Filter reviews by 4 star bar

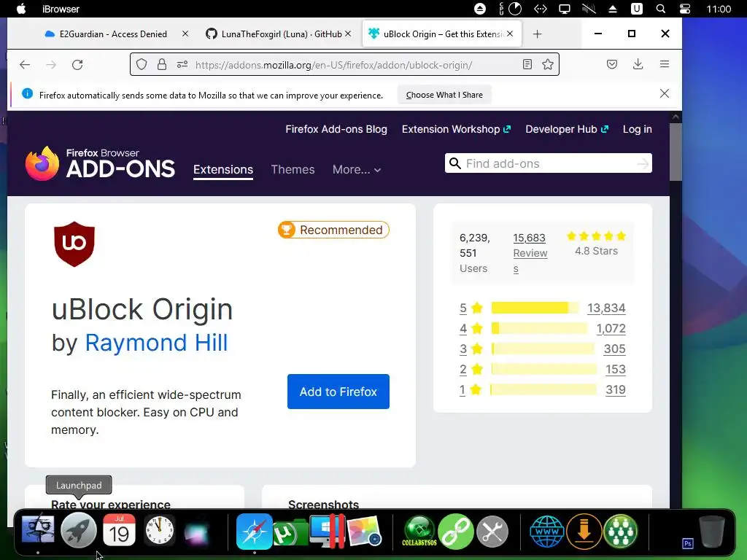tap(539, 328)
